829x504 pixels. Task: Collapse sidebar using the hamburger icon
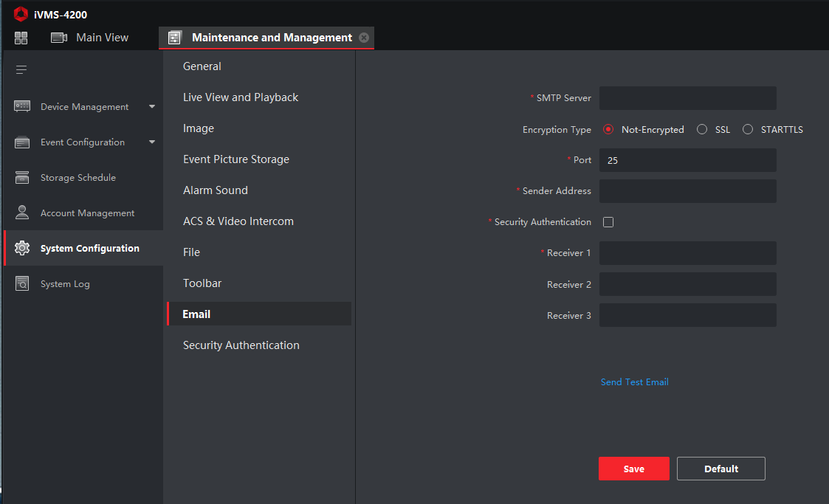(21, 70)
